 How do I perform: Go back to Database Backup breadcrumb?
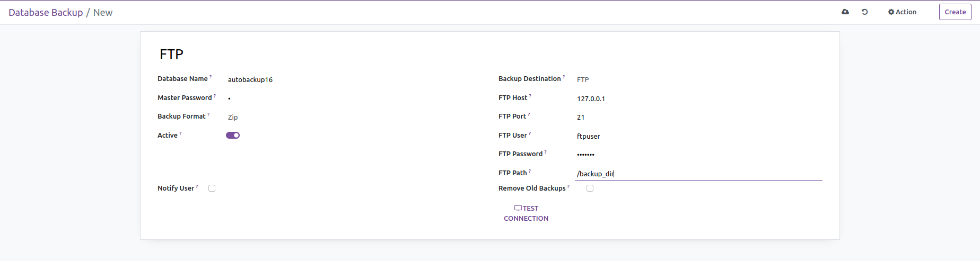coord(46,12)
